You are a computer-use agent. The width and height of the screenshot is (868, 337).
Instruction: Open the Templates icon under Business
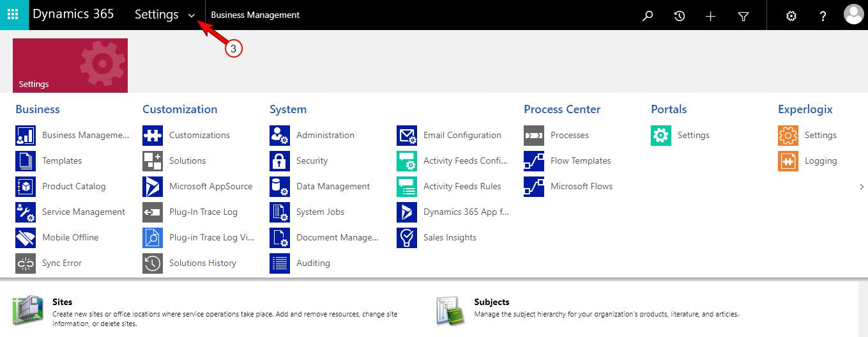[x=26, y=161]
